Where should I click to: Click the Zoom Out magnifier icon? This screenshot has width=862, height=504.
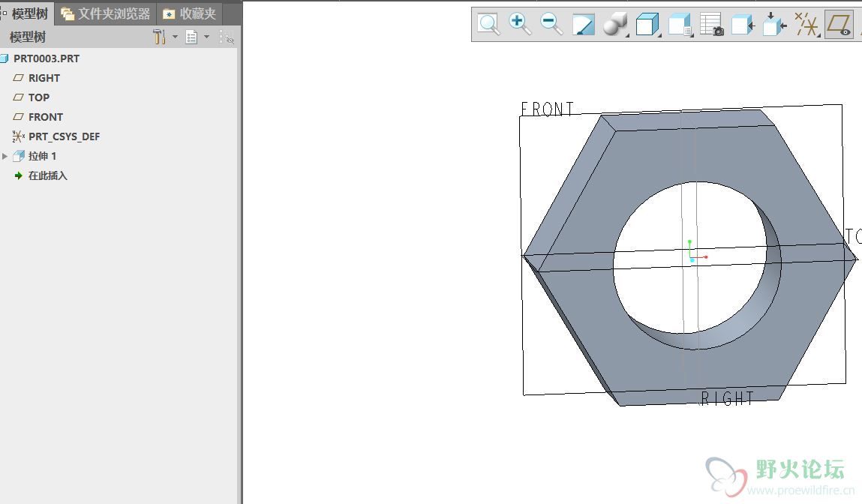click(551, 24)
